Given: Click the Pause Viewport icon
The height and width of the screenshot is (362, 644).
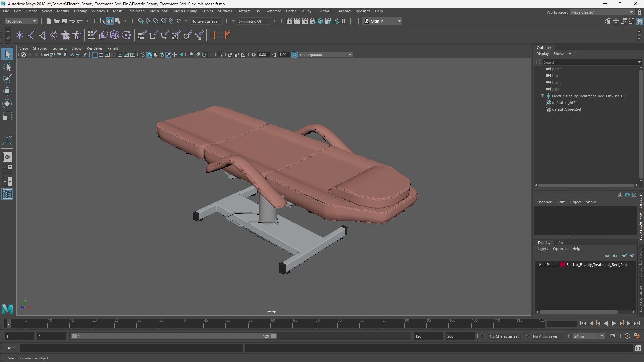Looking at the screenshot, I should coord(343,21).
